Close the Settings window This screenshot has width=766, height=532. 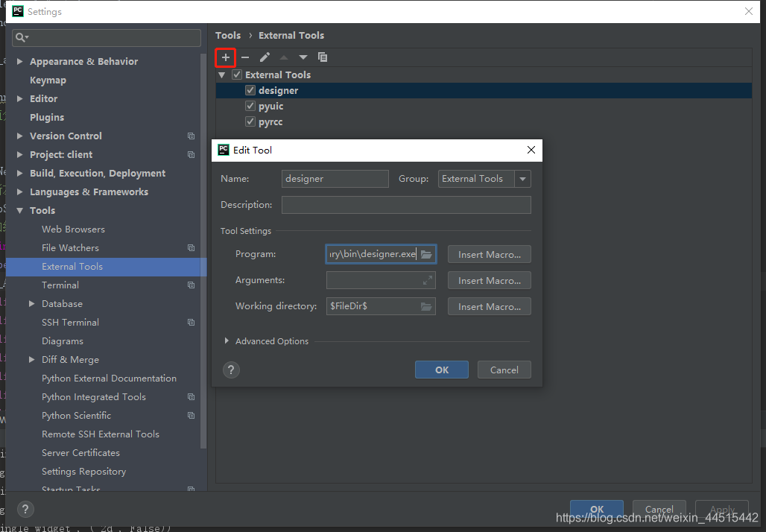pos(748,11)
